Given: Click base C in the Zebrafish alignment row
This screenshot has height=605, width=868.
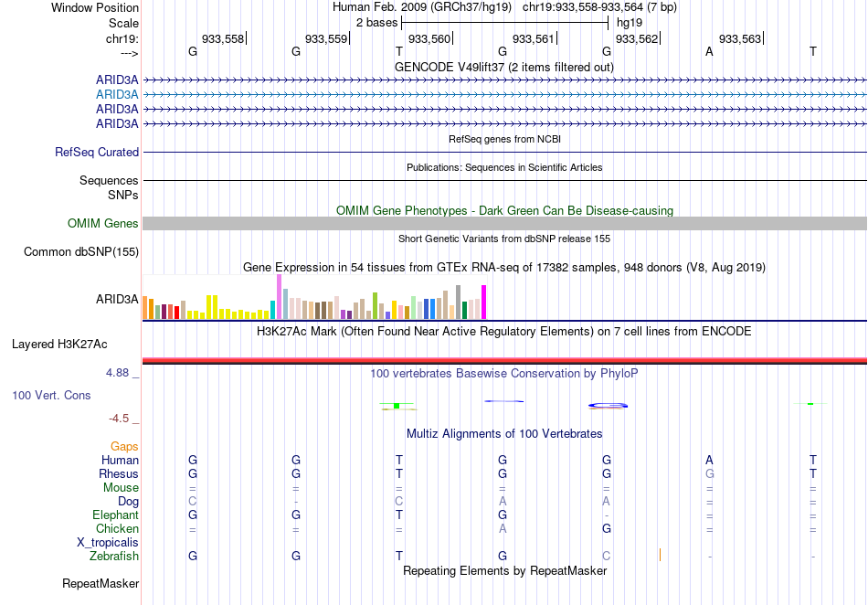Looking at the screenshot, I should (607, 557).
